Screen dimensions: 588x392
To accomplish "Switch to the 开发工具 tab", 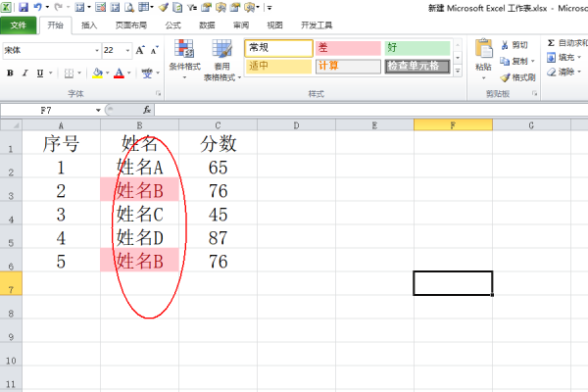I will (317, 25).
